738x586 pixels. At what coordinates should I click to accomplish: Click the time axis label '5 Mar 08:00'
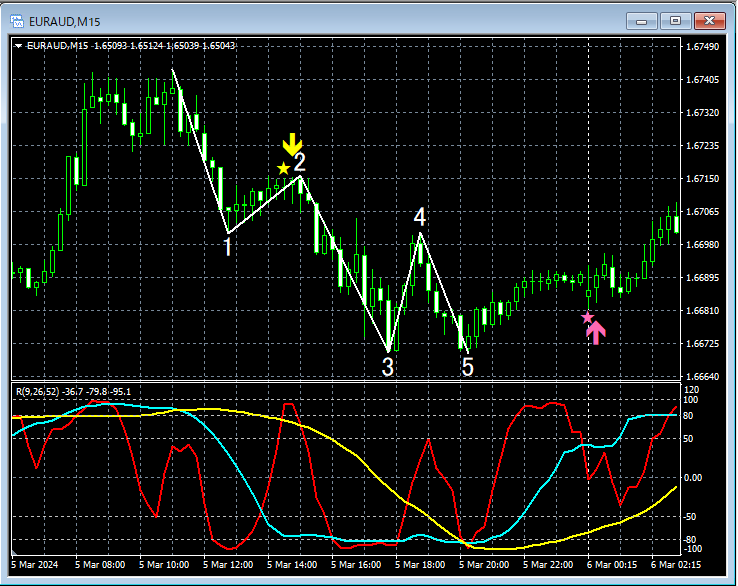100,564
